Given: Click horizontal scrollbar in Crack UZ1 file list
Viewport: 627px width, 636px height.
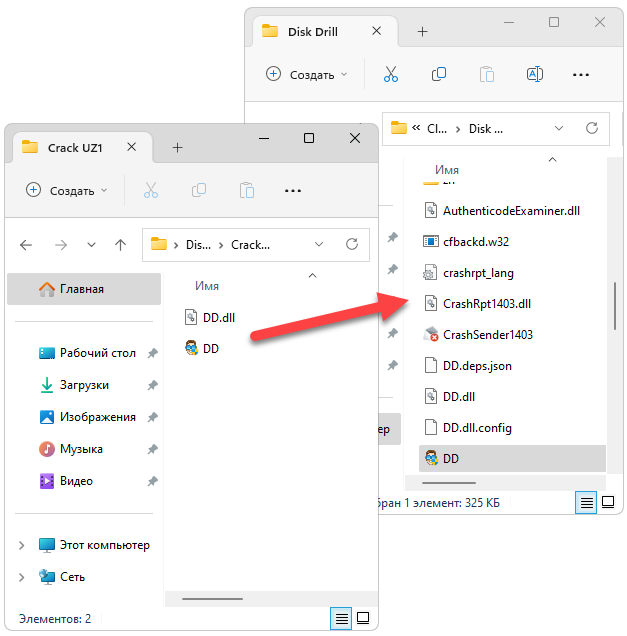Looking at the screenshot, I should (x=212, y=599).
